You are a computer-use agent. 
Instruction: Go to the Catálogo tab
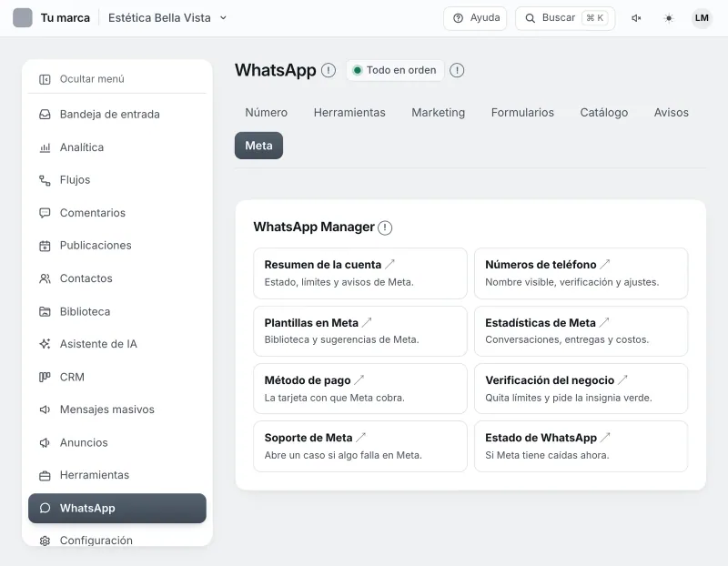pyautogui.click(x=604, y=112)
